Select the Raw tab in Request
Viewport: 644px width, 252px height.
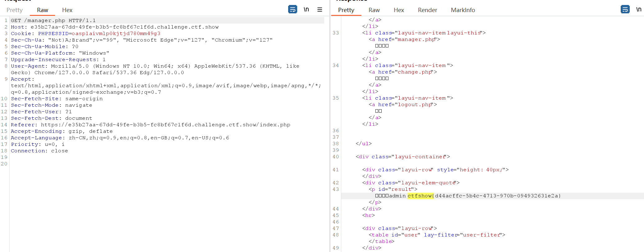pyautogui.click(x=43, y=10)
